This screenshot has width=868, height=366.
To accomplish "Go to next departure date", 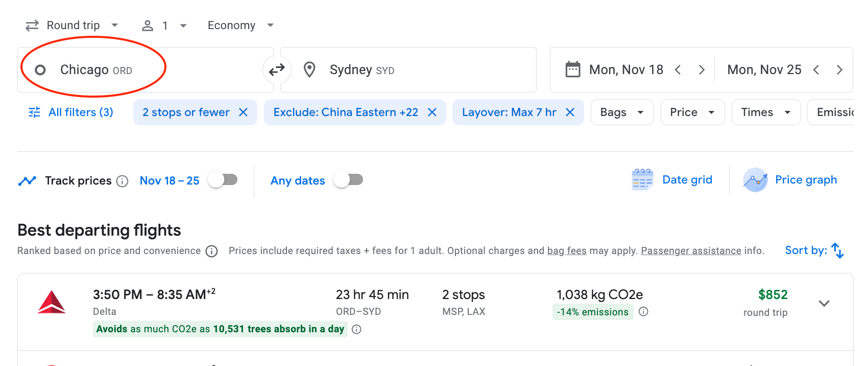I will point(702,70).
